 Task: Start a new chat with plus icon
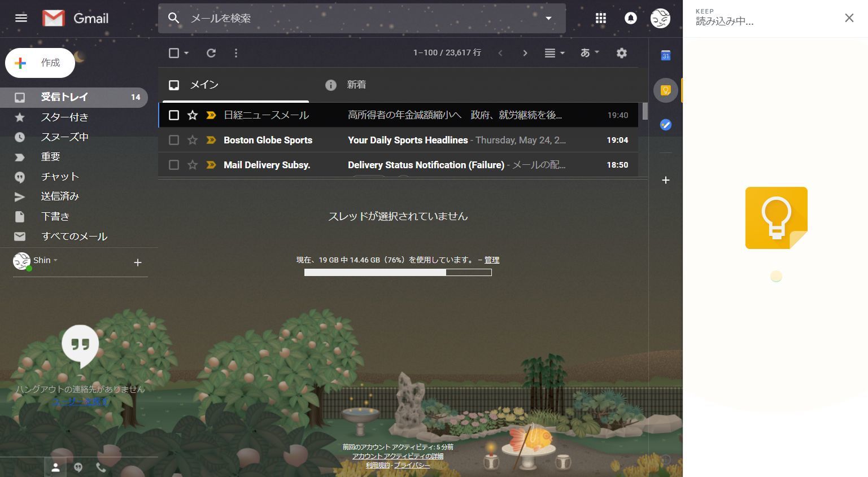coord(137,262)
